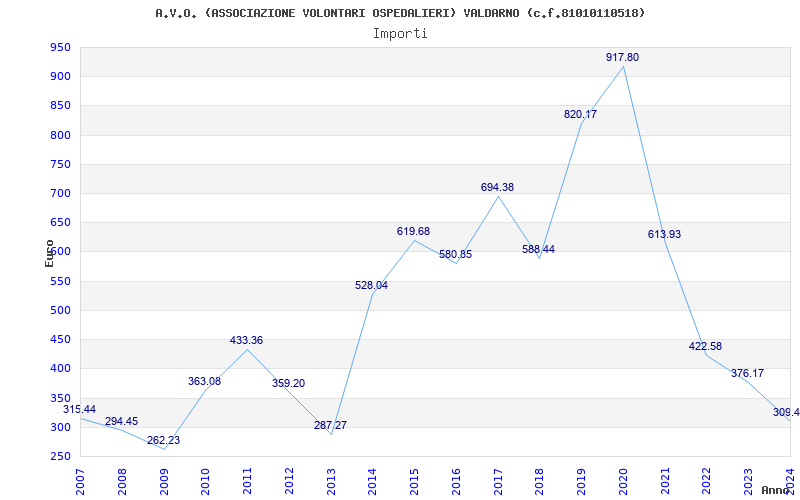Select data label 262.23
This screenshot has width=800, height=500.
pos(163,440)
